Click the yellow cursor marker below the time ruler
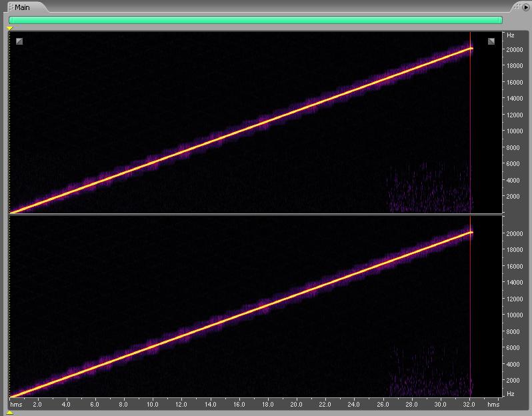The height and width of the screenshot is (416, 532). (x=10, y=413)
